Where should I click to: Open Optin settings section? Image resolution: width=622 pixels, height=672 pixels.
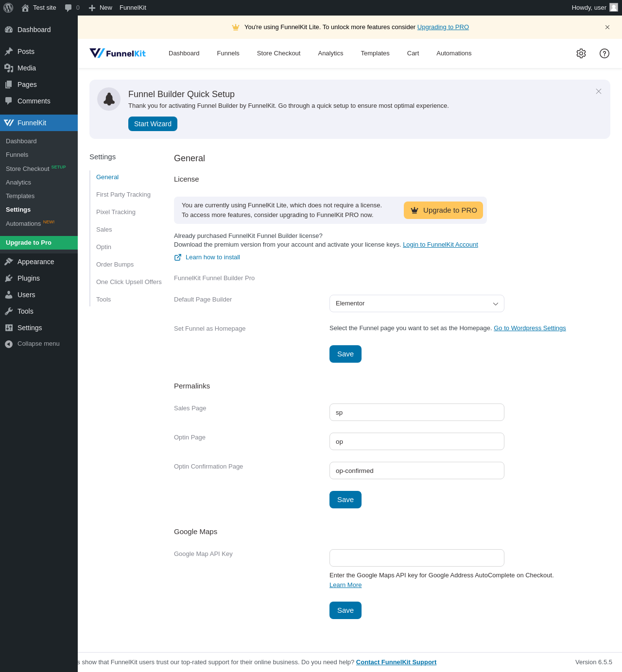point(104,247)
